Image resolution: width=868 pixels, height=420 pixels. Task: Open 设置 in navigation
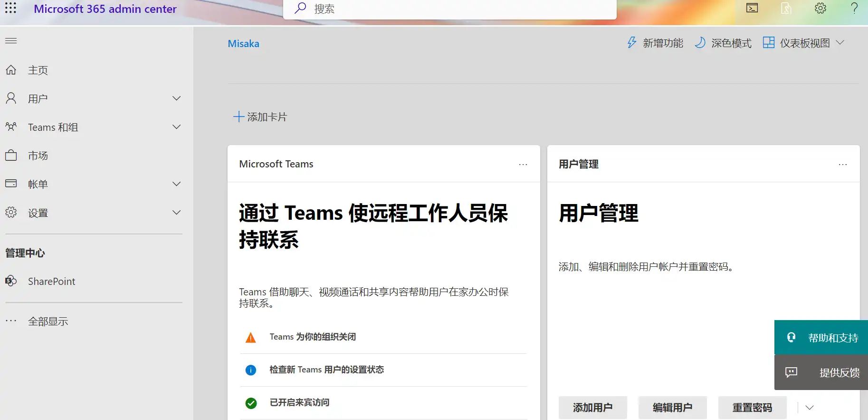click(x=38, y=213)
